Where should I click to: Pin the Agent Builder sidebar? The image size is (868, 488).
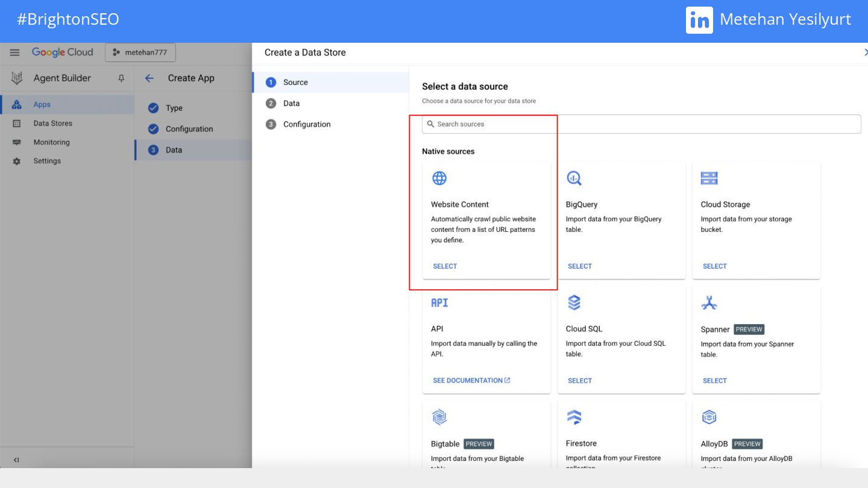point(121,78)
